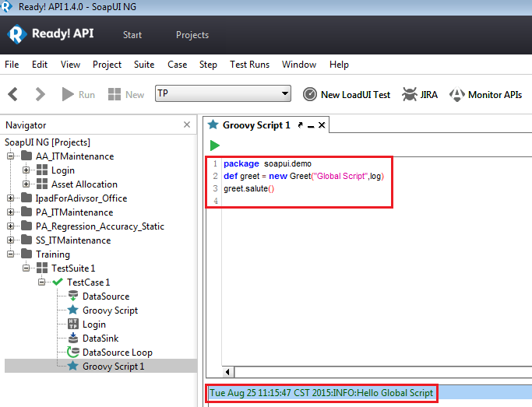Click the New LoadUI Test gauge icon
Image resolution: width=532 pixels, height=407 pixels.
pos(310,94)
